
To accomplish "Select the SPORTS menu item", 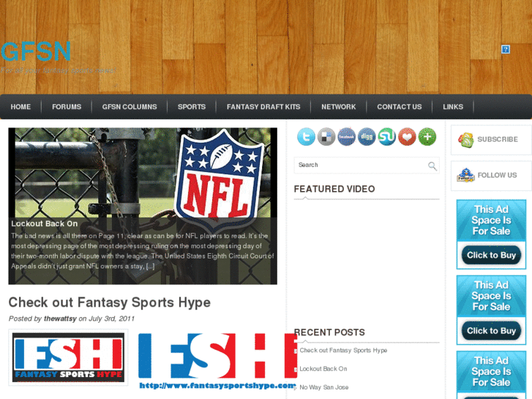I will click(x=192, y=107).
